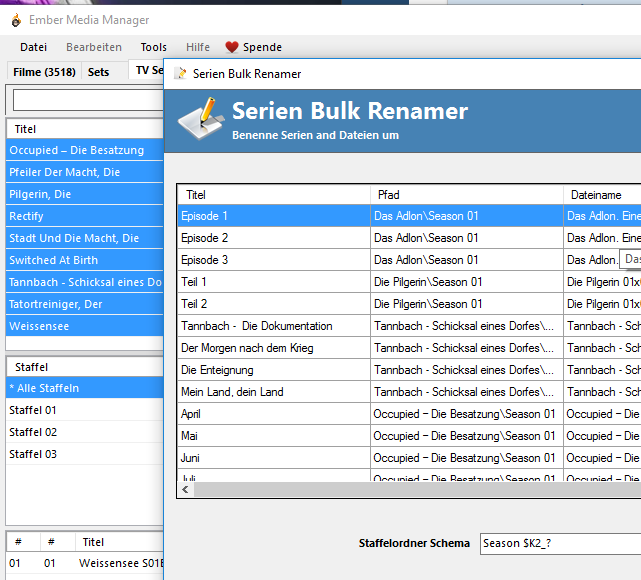Image resolution: width=641 pixels, height=580 pixels.
Task: Select the Juni episode row
Action: click(x=409, y=459)
